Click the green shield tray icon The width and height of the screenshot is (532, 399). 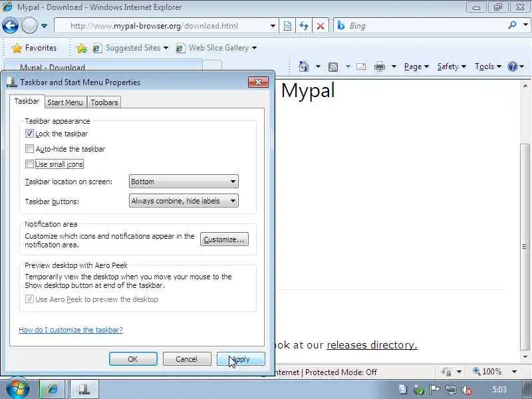coord(419,390)
